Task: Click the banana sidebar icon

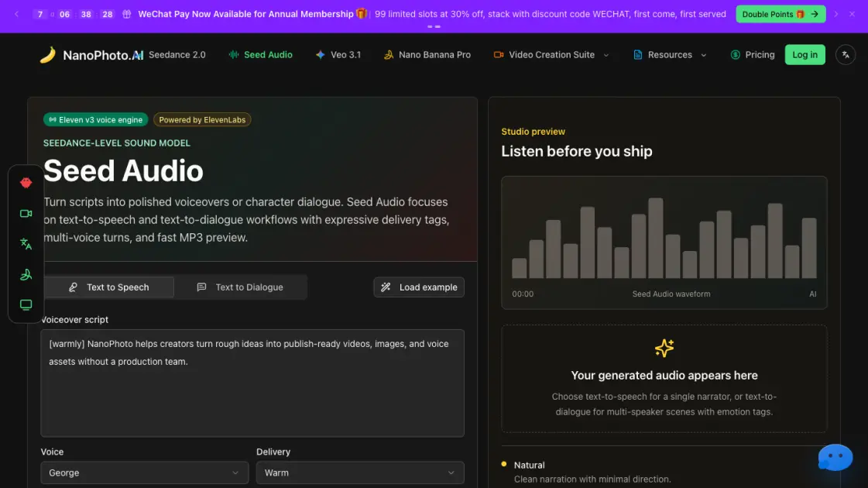Action: pos(26,274)
